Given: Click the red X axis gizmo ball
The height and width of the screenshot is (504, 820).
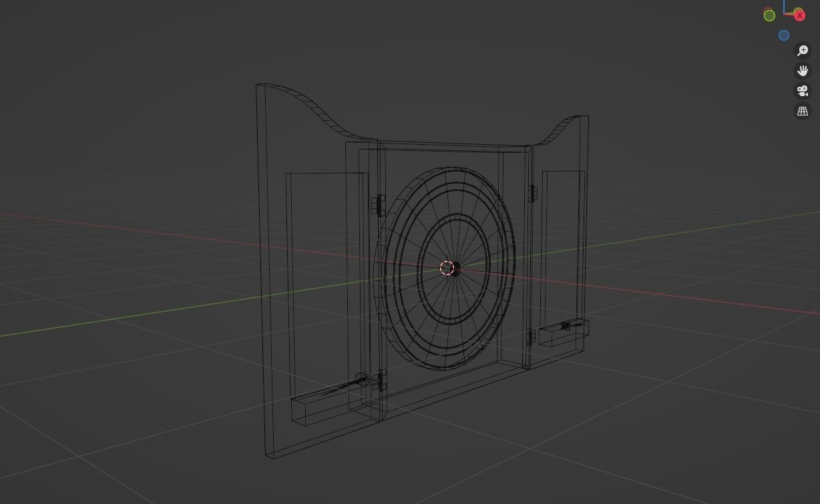Looking at the screenshot, I should 799,15.
